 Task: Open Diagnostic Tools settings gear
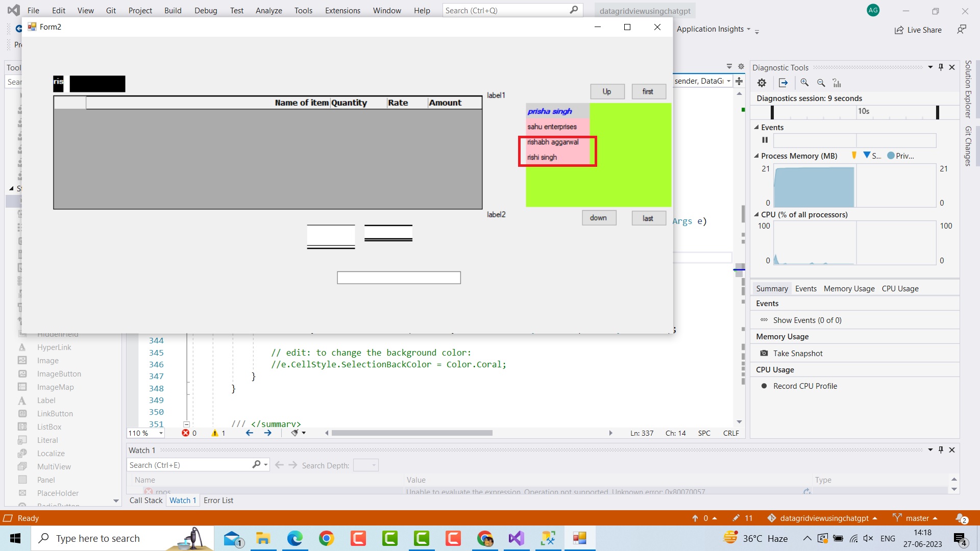[x=762, y=83]
